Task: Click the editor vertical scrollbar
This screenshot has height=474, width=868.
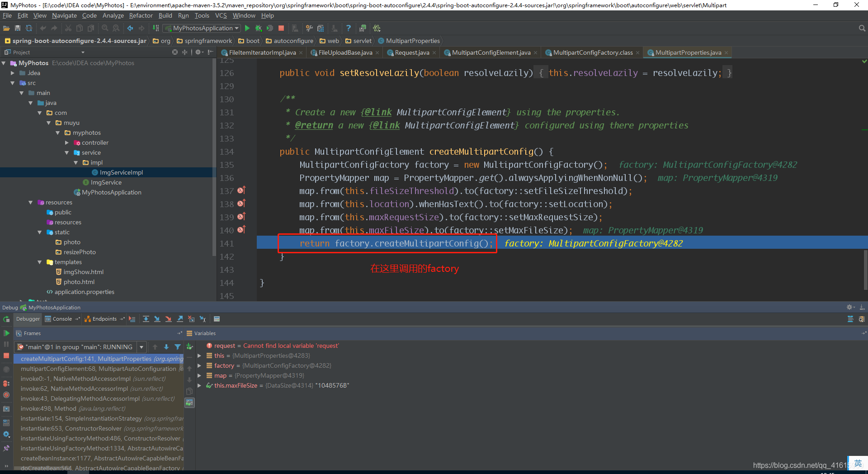Action: point(865,269)
